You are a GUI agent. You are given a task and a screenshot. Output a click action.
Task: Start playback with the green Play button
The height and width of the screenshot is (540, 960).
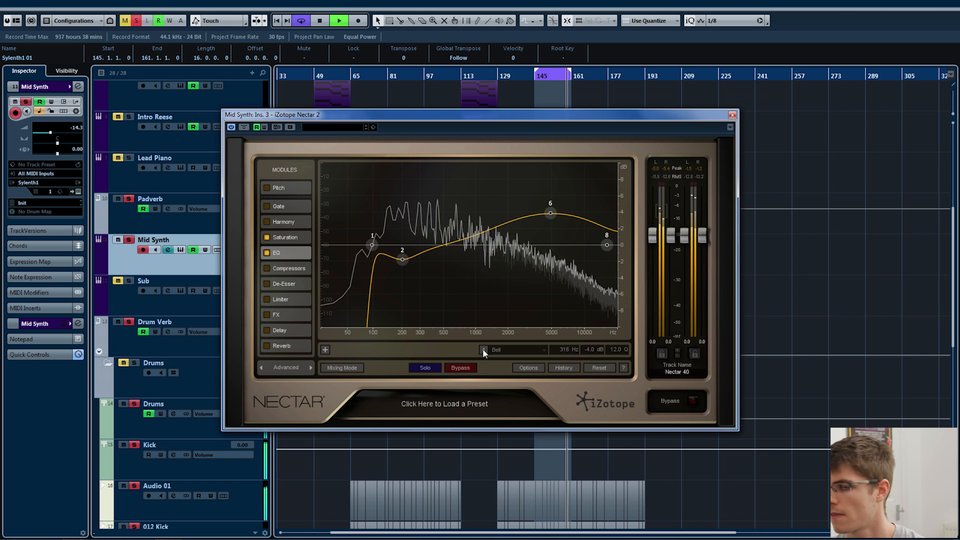(x=339, y=20)
